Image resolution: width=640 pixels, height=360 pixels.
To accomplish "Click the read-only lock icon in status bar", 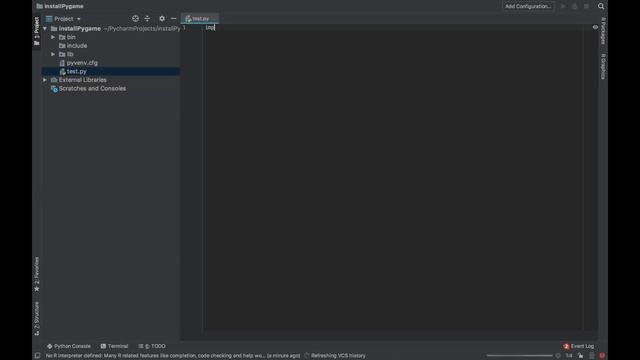I will point(580,356).
